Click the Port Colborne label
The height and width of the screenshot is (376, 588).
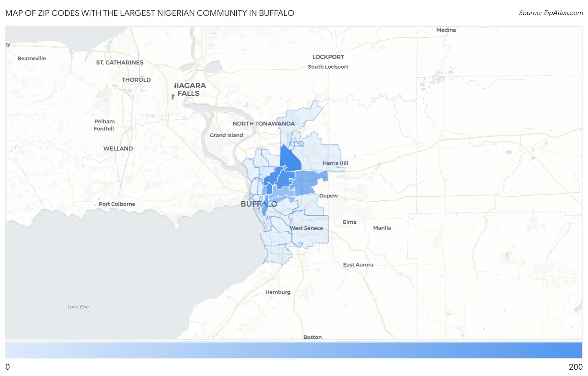click(117, 204)
